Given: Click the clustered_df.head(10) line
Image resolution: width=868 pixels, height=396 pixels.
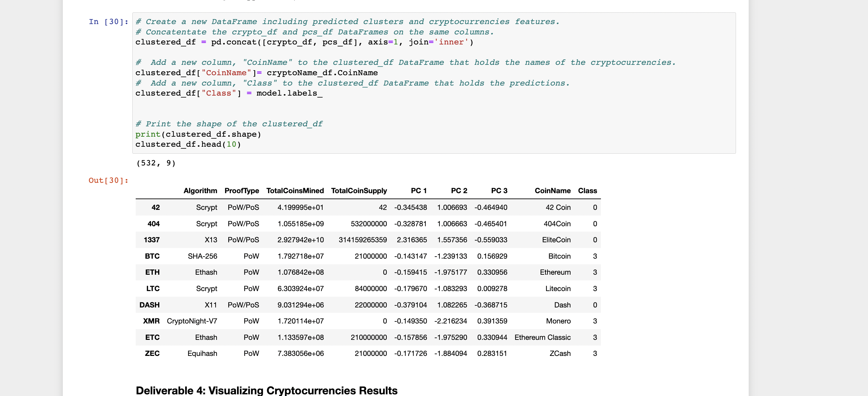Looking at the screenshot, I should (x=188, y=144).
